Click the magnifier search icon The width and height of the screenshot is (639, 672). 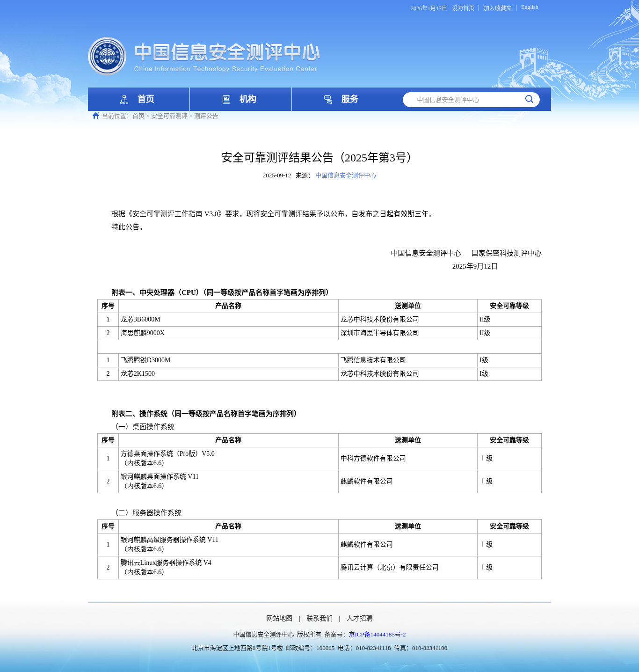[529, 99]
